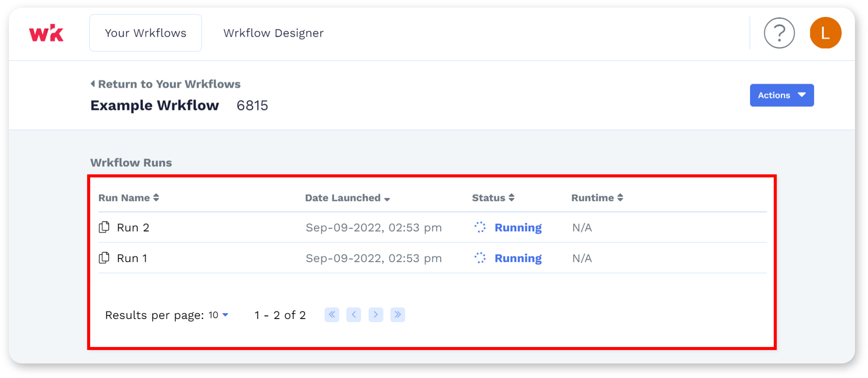Sort runs by Status column
The image size is (868, 378).
(493, 198)
